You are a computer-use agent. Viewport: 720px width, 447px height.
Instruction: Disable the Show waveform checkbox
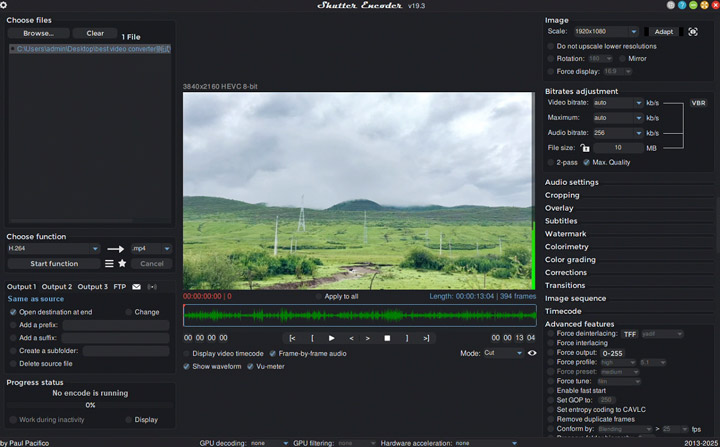pyautogui.click(x=187, y=366)
